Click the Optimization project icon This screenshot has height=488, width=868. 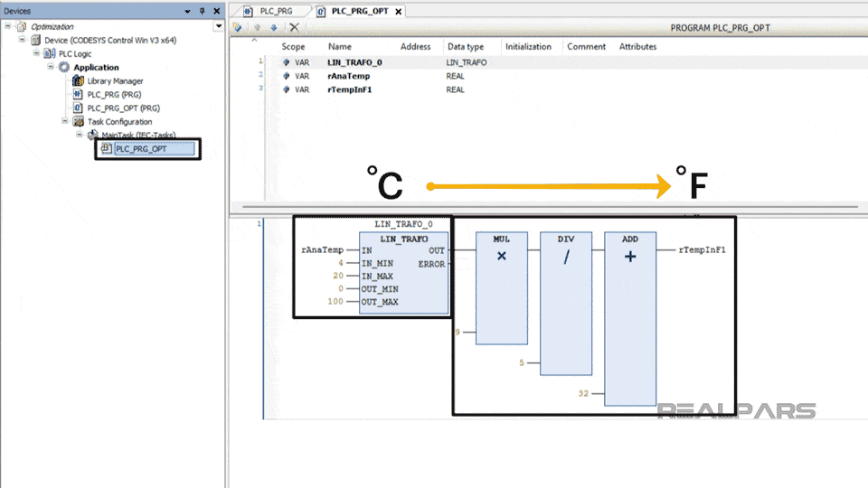pos(21,26)
